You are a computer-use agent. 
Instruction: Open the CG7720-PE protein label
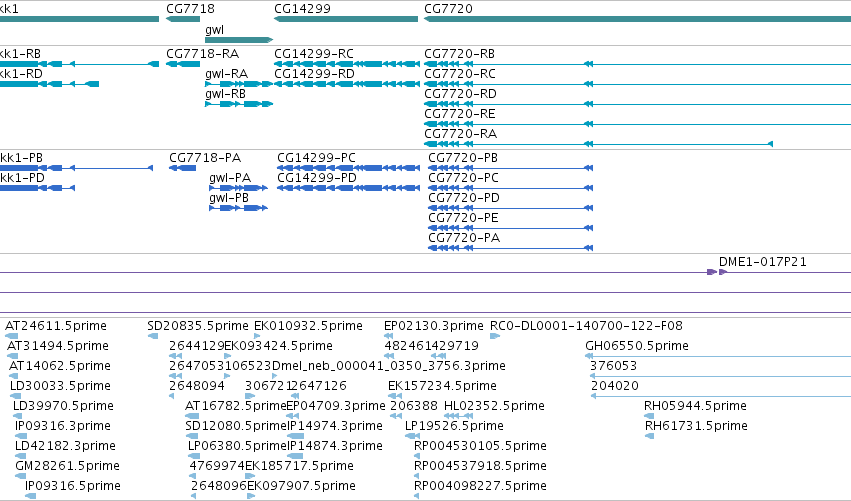click(463, 218)
